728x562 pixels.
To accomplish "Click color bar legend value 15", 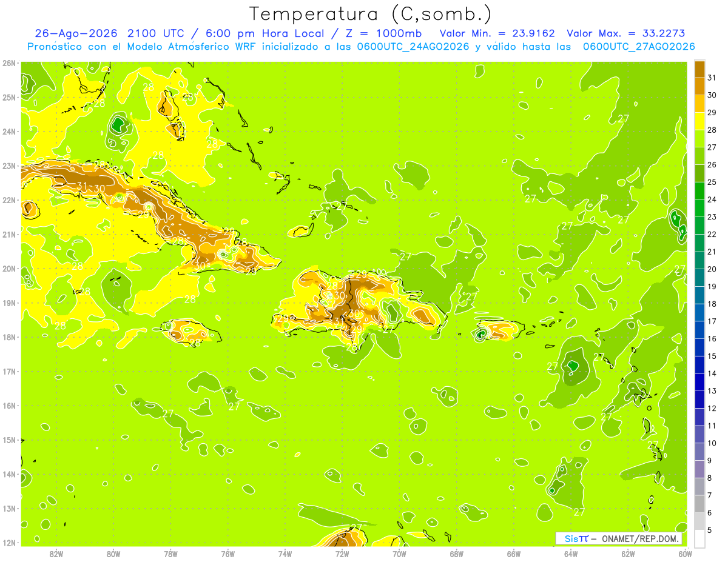I will click(x=712, y=356).
